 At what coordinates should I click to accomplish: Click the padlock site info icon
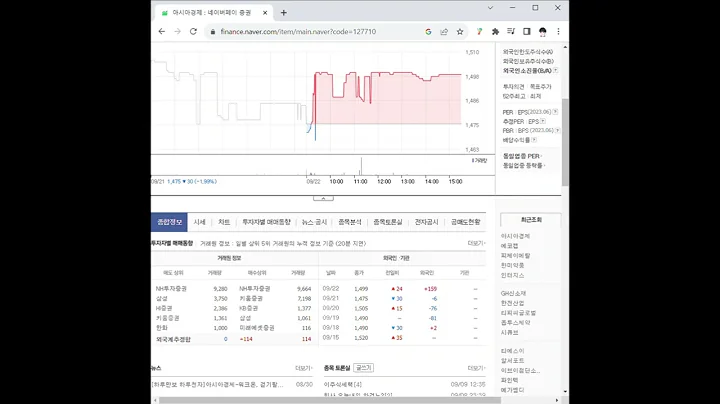(x=213, y=32)
